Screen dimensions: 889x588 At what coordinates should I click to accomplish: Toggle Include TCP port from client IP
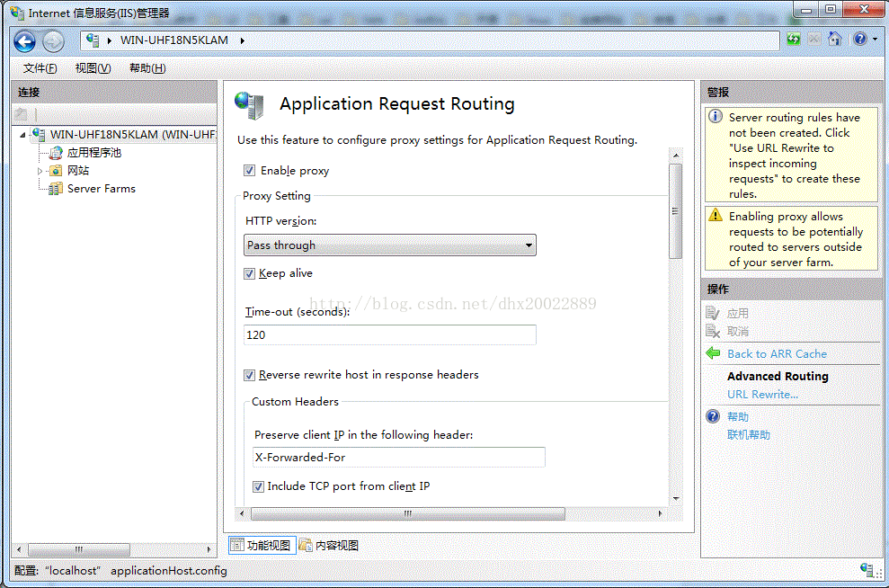258,486
